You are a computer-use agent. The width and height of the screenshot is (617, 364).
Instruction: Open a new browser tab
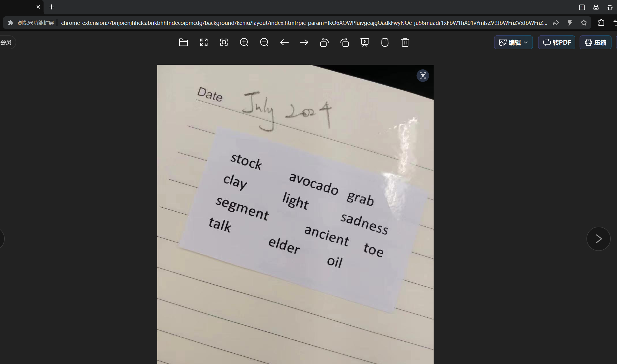pos(52,7)
